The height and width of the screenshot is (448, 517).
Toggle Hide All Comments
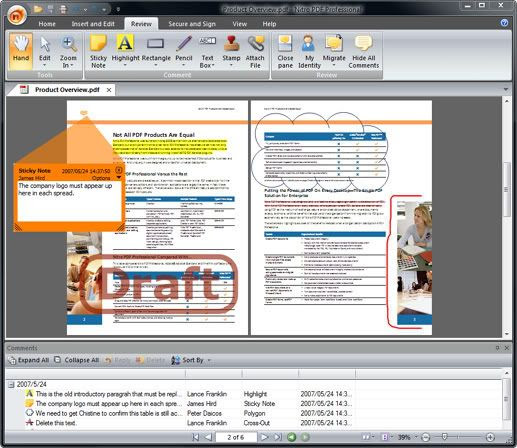[x=364, y=52]
